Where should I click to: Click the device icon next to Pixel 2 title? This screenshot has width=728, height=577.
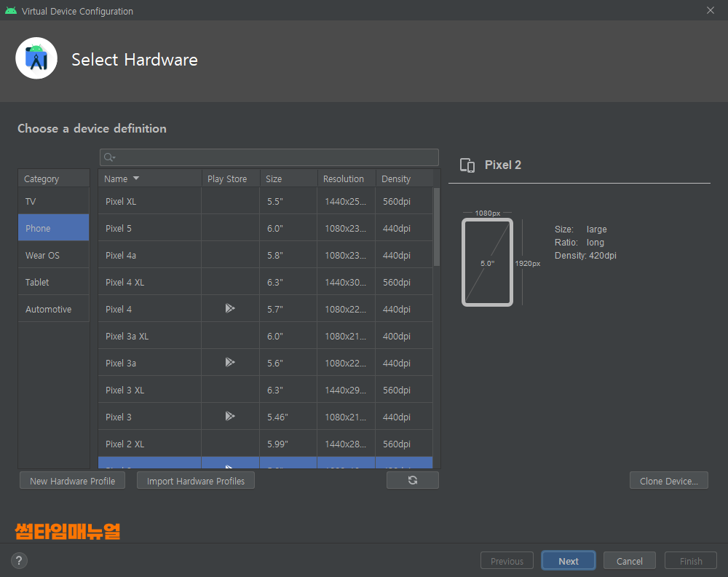pyautogui.click(x=467, y=165)
